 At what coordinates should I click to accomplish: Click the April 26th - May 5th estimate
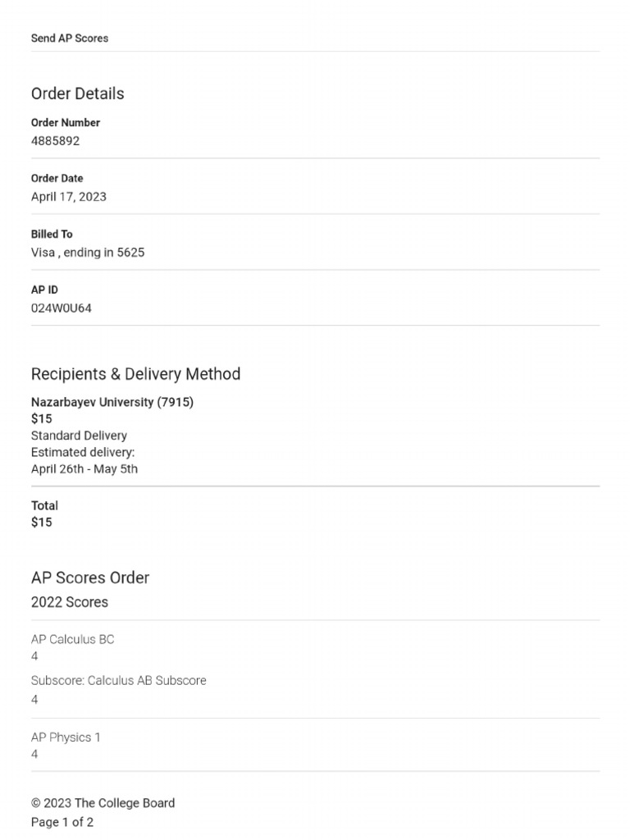click(84, 469)
